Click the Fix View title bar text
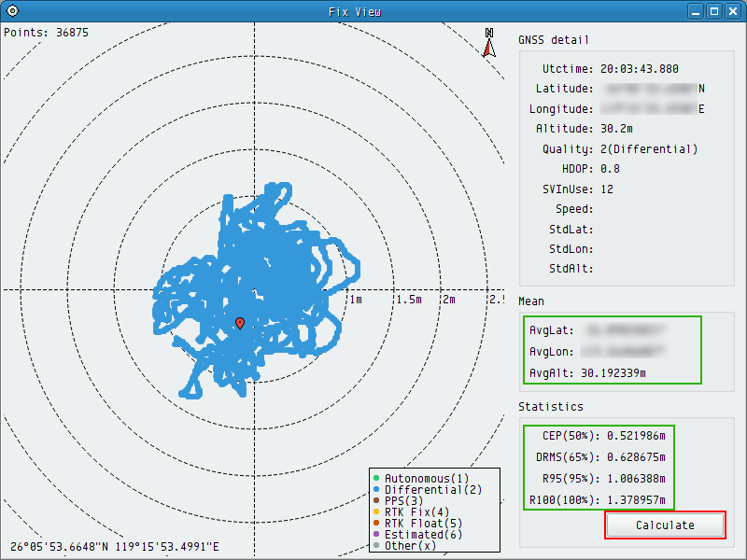The height and width of the screenshot is (560, 747). point(355,12)
